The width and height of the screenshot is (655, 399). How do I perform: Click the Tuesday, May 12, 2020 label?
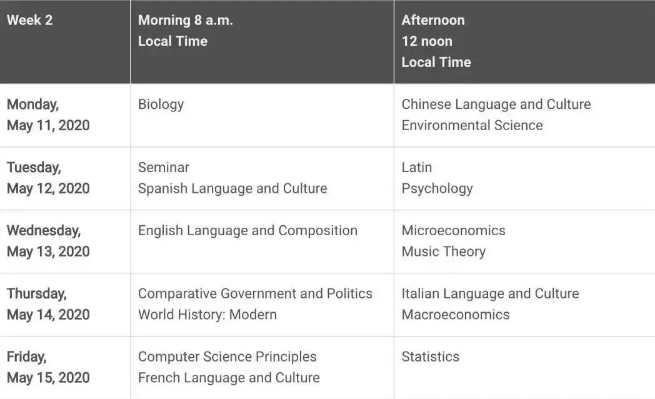[48, 178]
